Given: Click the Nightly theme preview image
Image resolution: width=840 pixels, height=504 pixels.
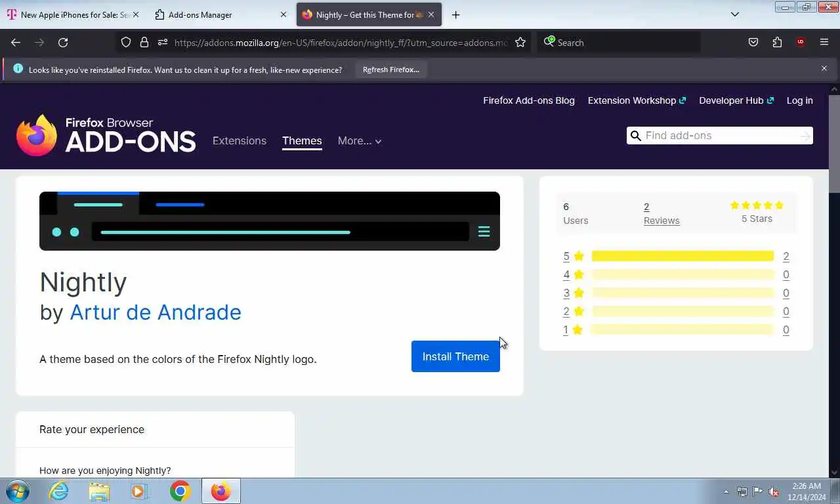Looking at the screenshot, I should pyautogui.click(x=270, y=221).
